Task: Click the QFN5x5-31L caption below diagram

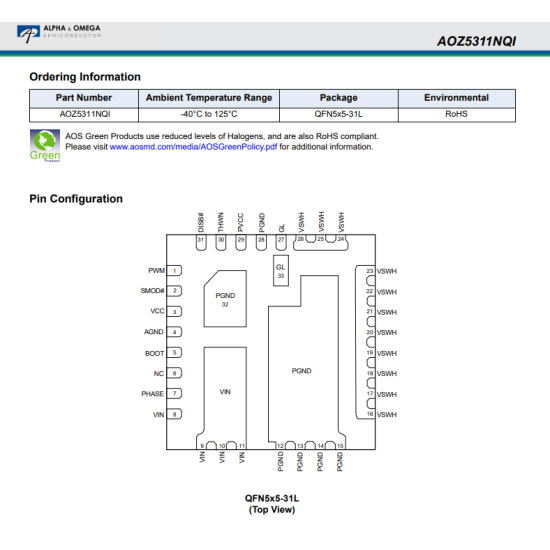Action: pyautogui.click(x=272, y=498)
